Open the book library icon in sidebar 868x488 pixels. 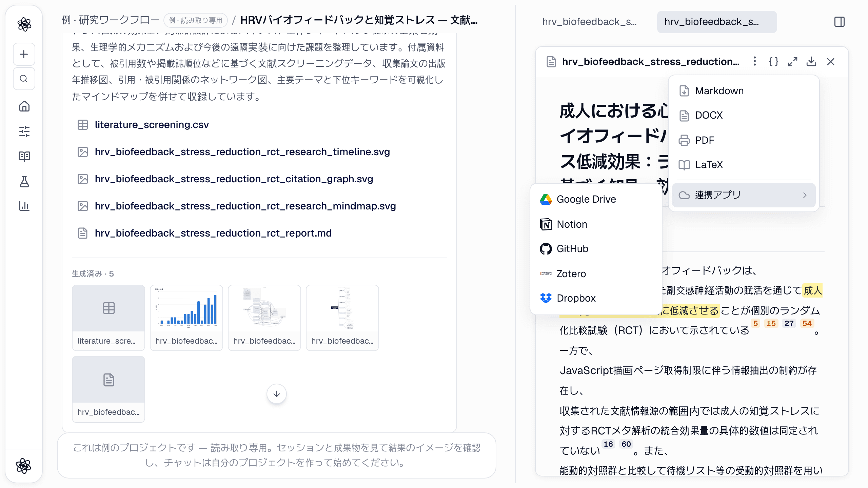pos(24,156)
